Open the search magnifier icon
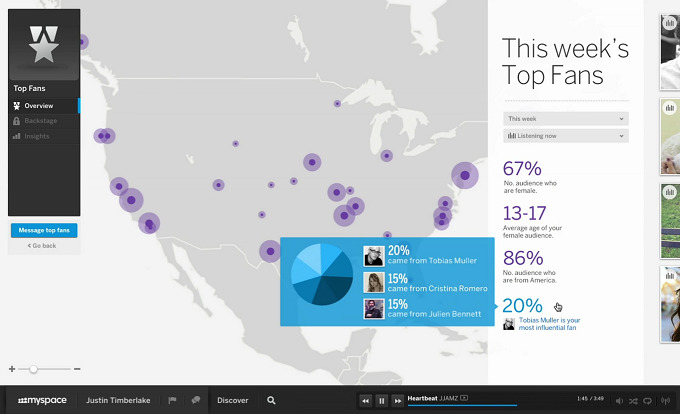 (x=271, y=400)
